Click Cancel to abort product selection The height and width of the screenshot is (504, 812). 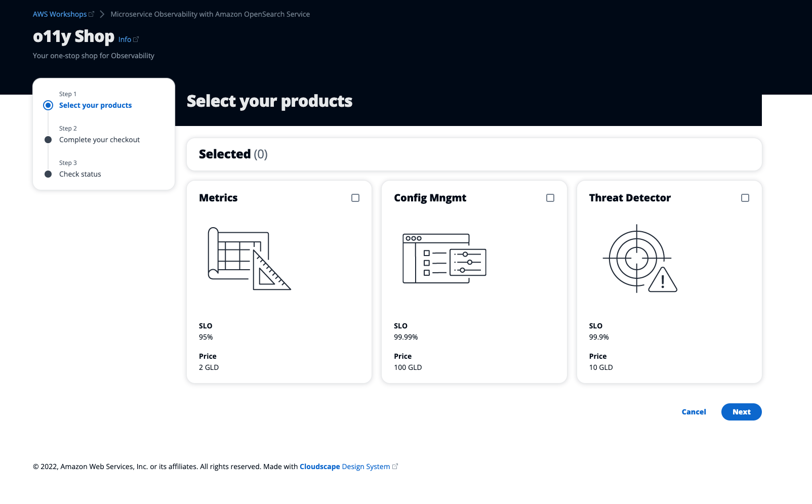coord(694,411)
